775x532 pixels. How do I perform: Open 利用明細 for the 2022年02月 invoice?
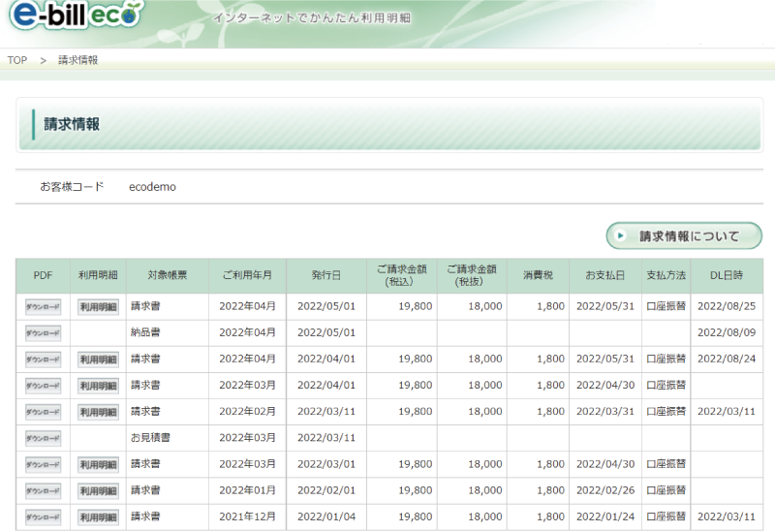click(x=98, y=411)
